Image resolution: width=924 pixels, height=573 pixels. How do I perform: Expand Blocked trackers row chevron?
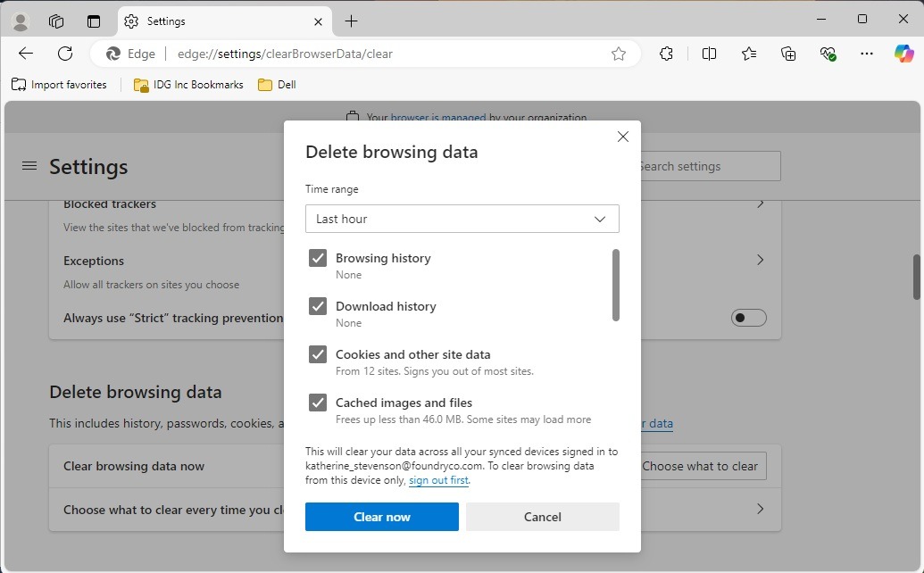click(760, 203)
